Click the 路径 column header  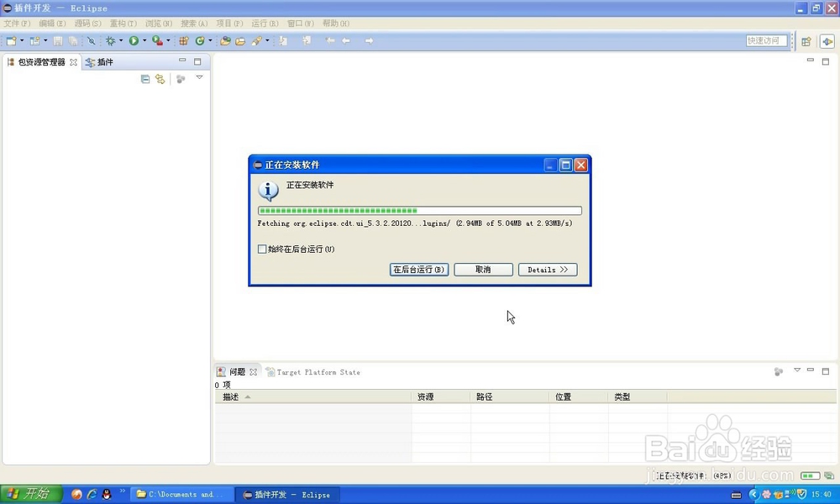pyautogui.click(x=510, y=396)
